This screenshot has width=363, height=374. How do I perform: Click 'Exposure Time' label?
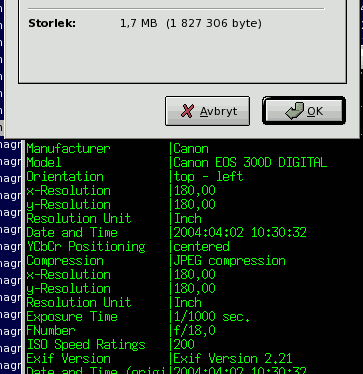pyautogui.click(x=72, y=316)
